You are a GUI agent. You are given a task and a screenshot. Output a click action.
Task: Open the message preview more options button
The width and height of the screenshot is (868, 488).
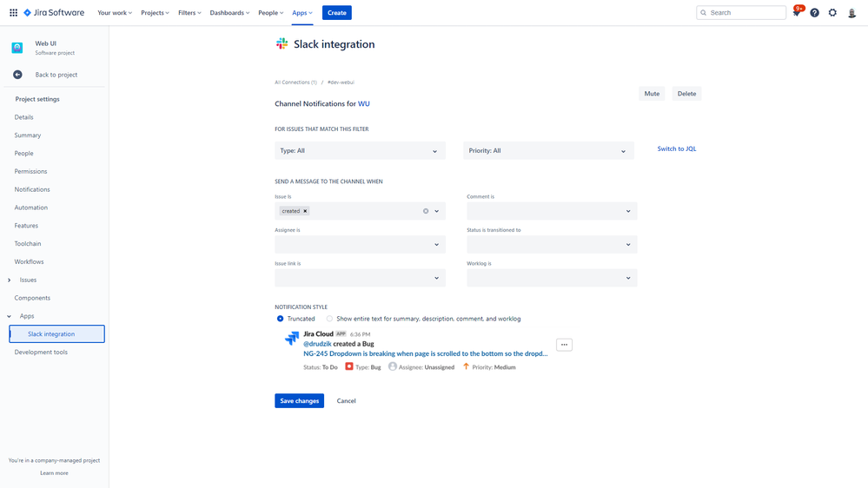tap(564, 345)
